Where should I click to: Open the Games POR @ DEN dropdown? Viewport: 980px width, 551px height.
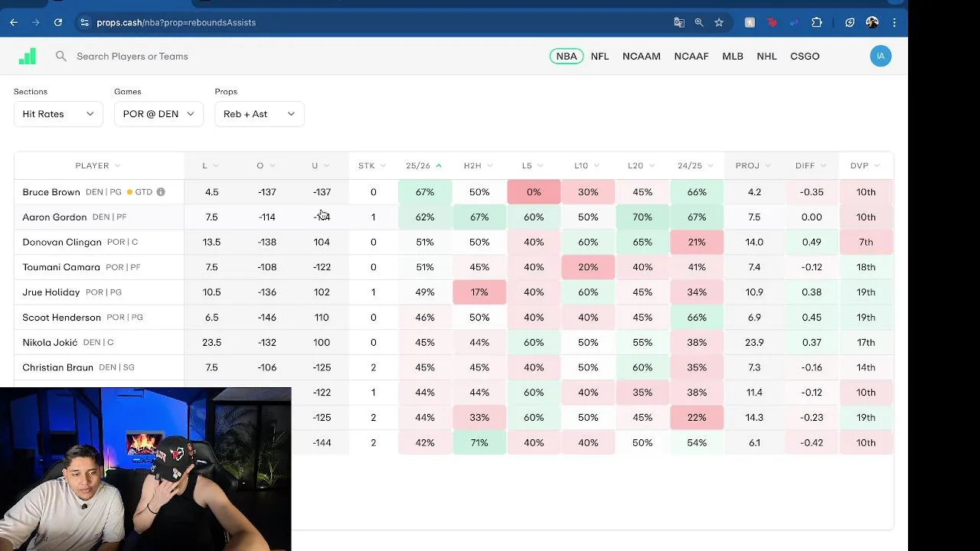(x=158, y=114)
